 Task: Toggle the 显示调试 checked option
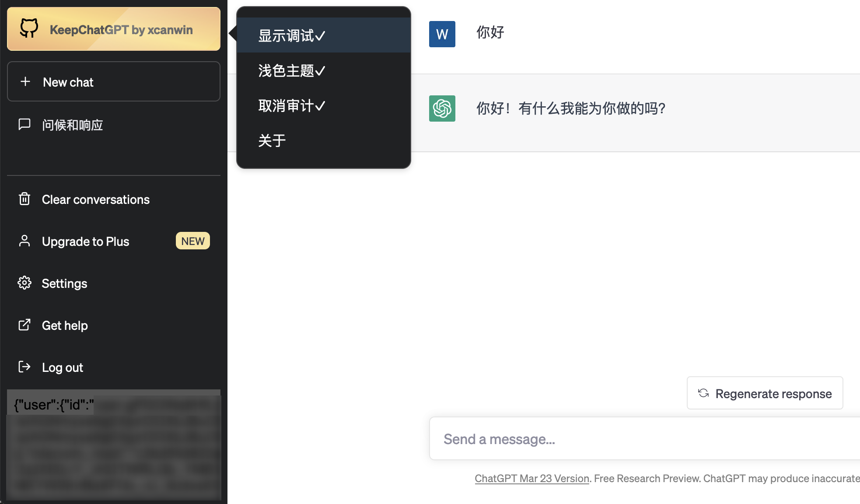291,35
